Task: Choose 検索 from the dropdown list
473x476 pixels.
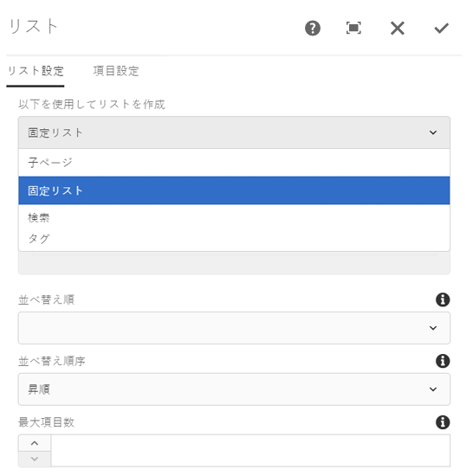Action: (x=234, y=217)
